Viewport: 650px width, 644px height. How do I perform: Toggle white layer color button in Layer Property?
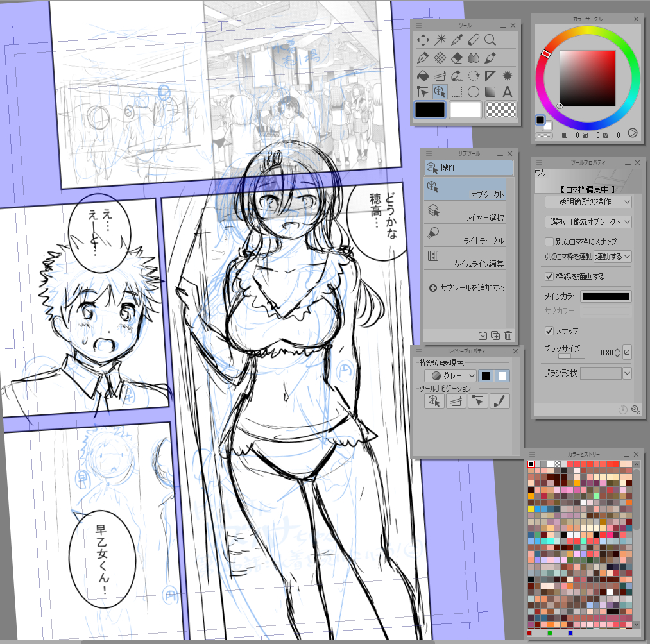pos(502,376)
